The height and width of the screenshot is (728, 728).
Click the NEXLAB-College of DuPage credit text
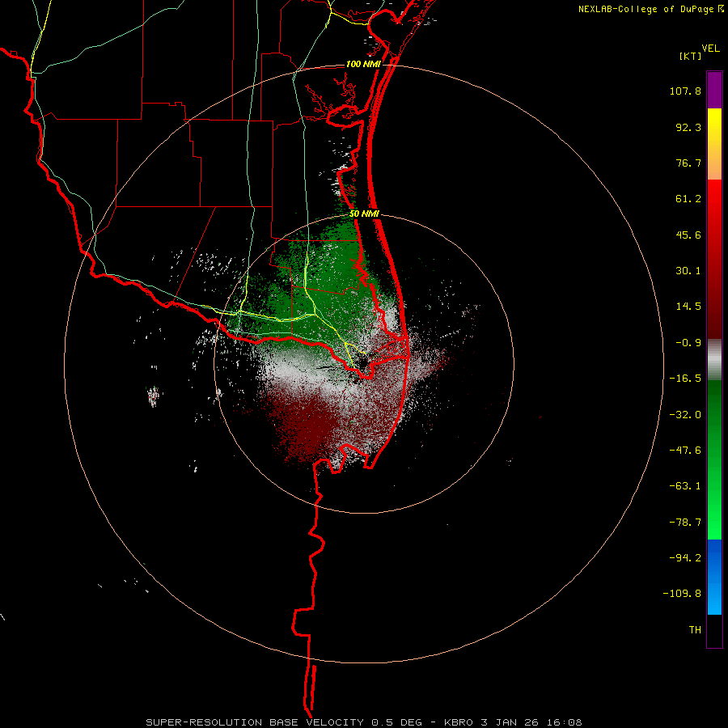pos(651,9)
